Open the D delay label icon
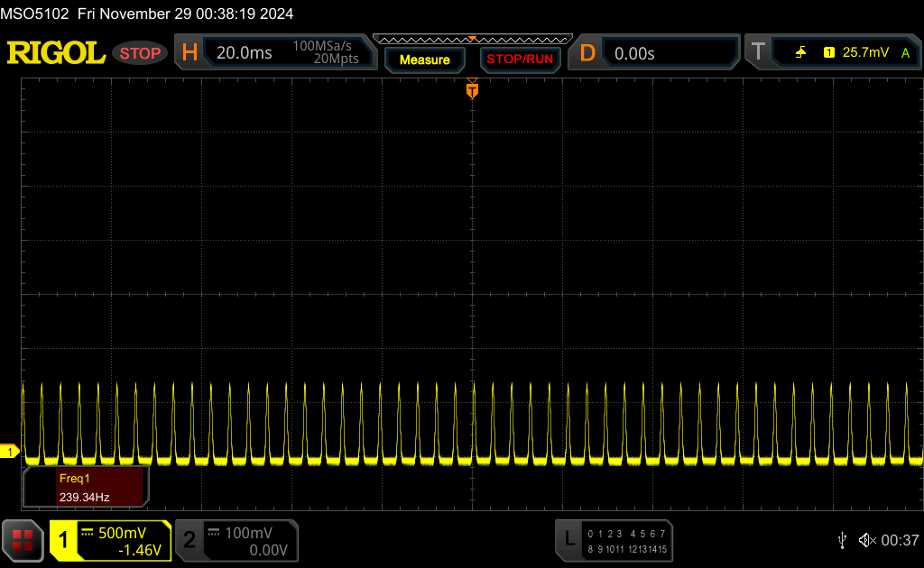This screenshot has width=924, height=568. [x=587, y=53]
